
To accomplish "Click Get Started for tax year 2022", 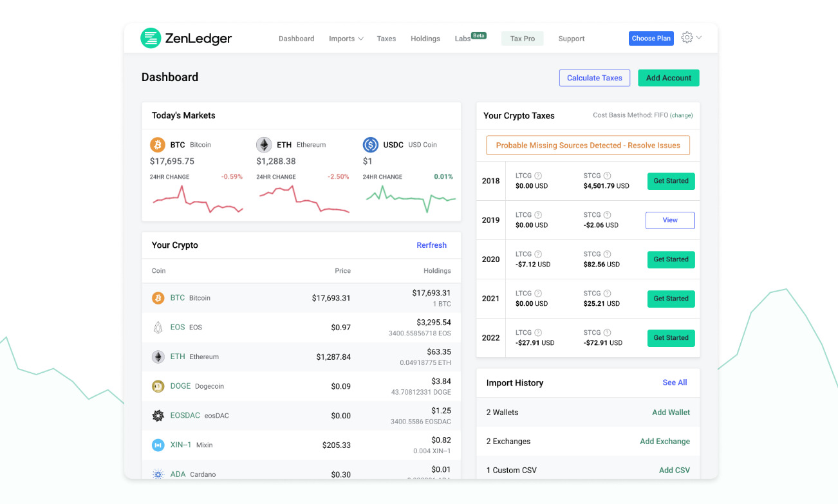I will (671, 338).
